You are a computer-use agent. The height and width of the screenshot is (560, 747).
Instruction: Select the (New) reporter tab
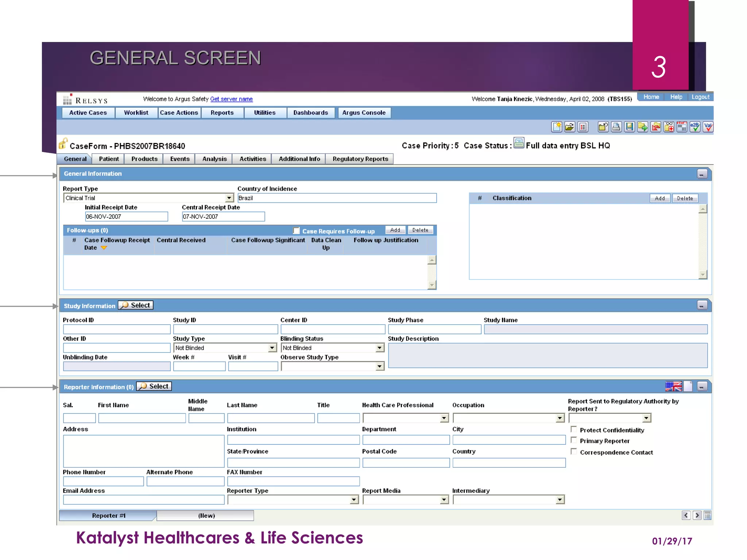click(x=206, y=516)
